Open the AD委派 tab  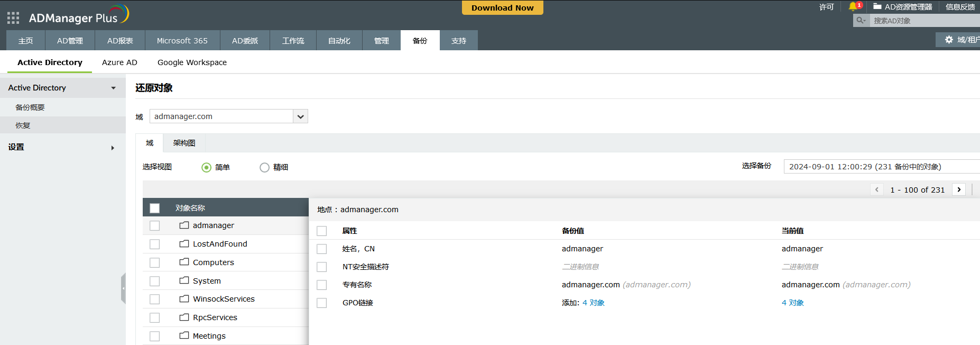(245, 40)
